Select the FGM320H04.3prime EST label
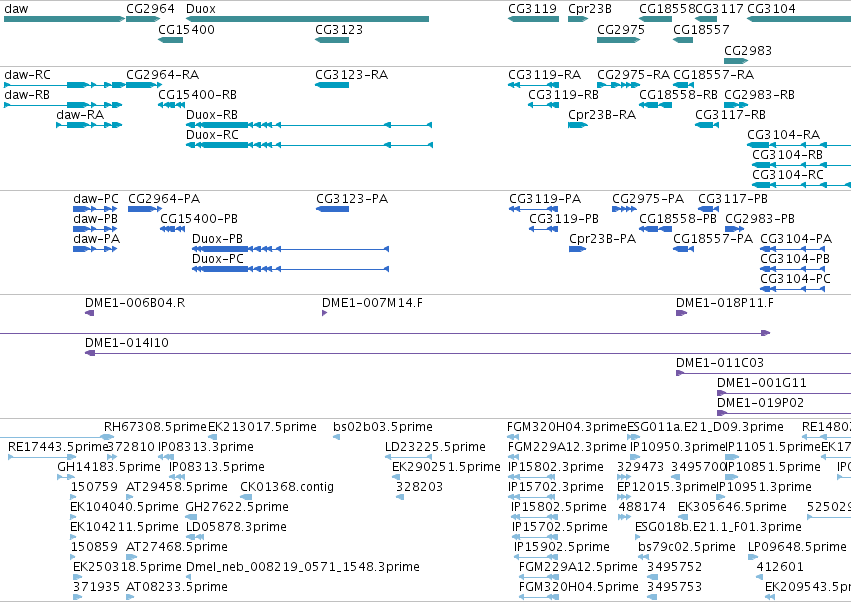The height and width of the screenshot is (602, 851). coord(567,427)
